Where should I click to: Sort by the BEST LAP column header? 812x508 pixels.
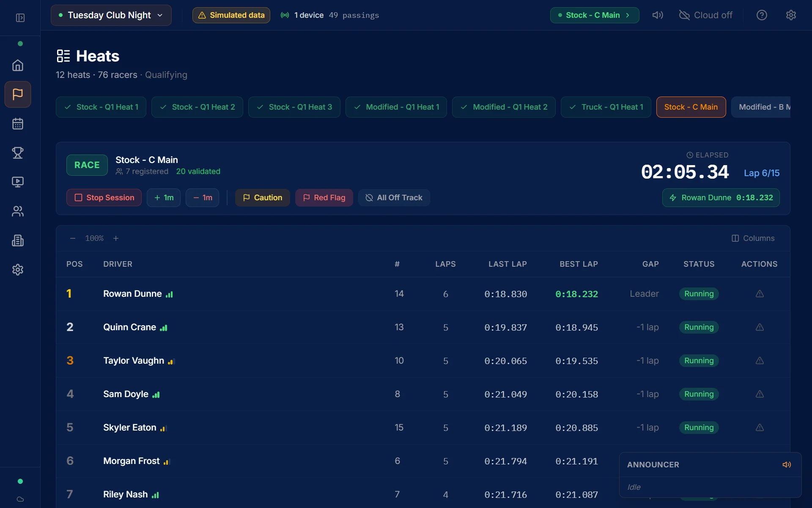click(579, 264)
